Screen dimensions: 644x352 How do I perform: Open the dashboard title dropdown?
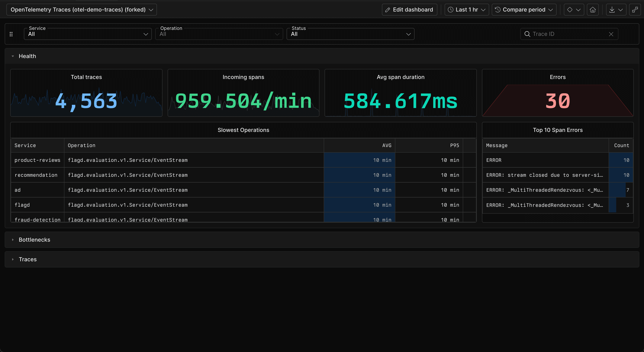point(81,10)
